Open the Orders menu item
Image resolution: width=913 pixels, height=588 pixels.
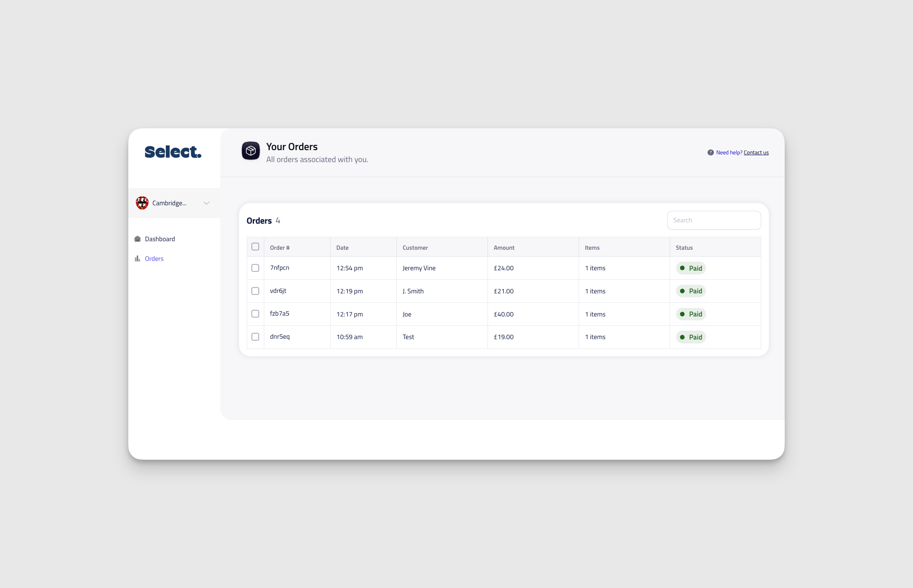click(154, 259)
